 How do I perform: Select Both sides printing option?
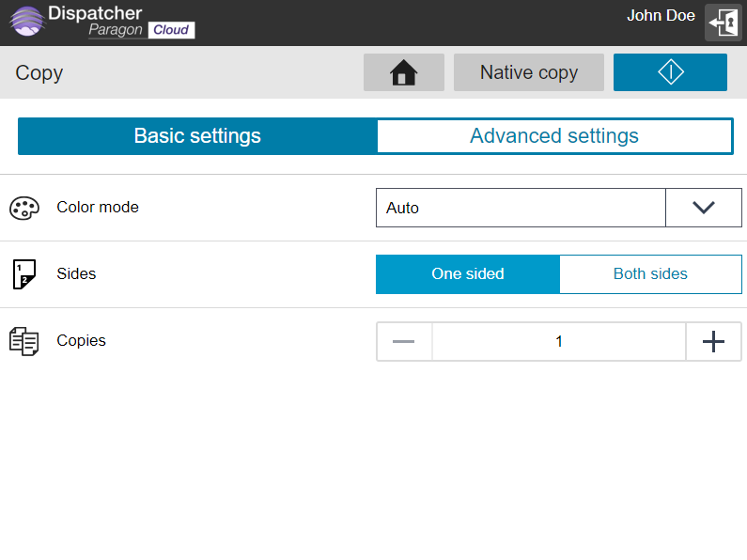650,274
